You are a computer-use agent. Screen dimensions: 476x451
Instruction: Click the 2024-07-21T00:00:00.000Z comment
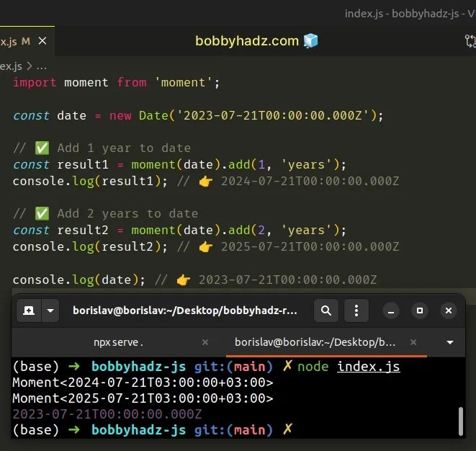point(310,182)
